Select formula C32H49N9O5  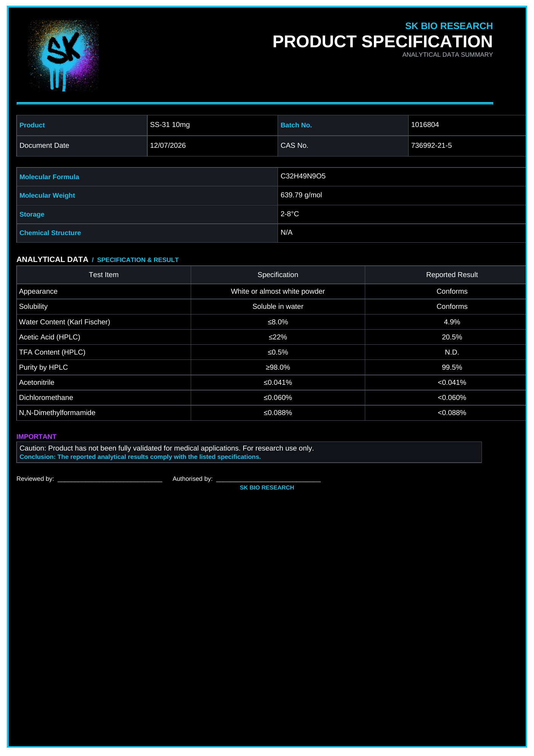click(x=303, y=176)
